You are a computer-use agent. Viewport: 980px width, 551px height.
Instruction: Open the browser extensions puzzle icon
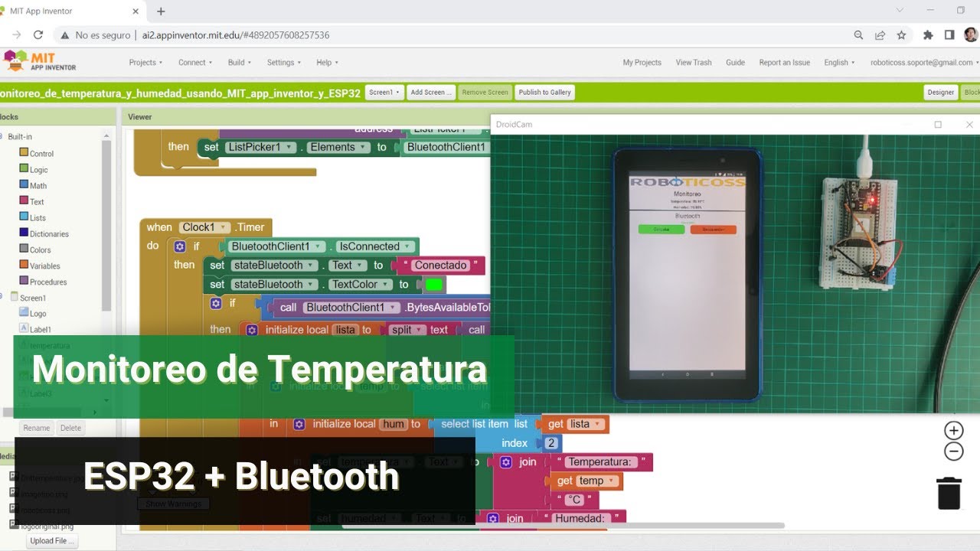tap(928, 34)
